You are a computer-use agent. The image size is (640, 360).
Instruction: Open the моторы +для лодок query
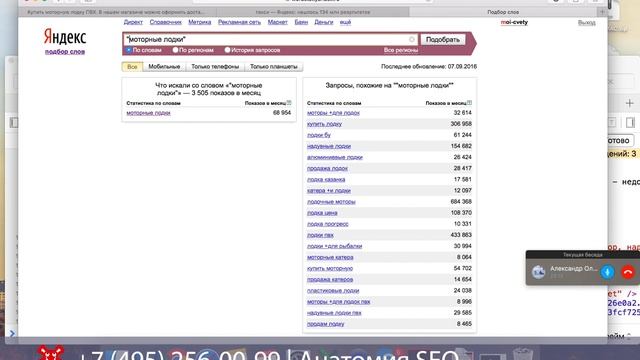point(333,113)
